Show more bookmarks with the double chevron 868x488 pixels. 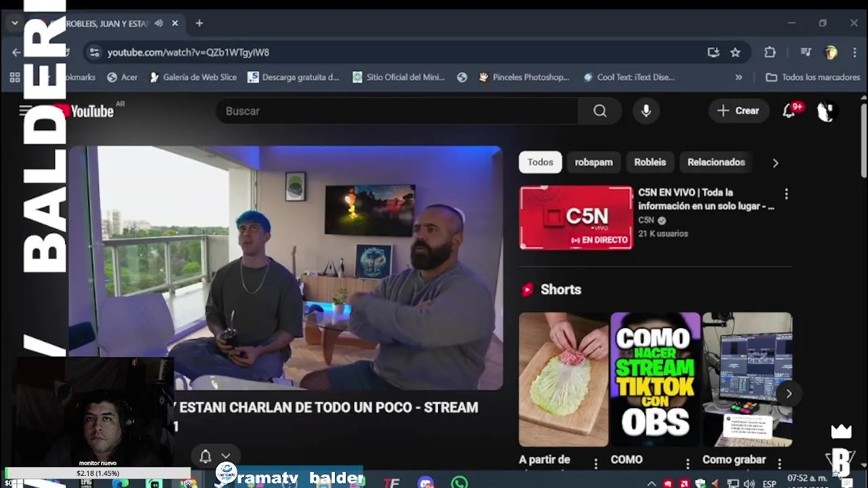coord(738,77)
